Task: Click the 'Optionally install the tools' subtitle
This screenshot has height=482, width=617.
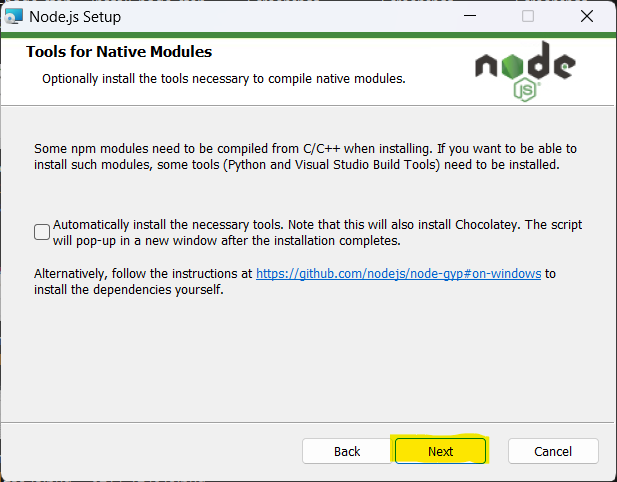Action: click(x=224, y=79)
